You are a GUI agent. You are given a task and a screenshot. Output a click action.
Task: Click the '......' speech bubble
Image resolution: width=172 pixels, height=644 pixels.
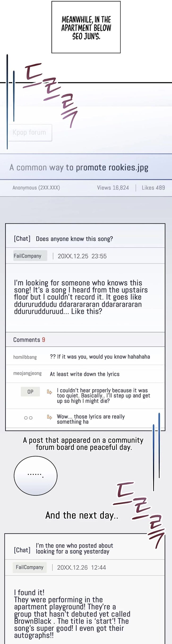[35, 476]
